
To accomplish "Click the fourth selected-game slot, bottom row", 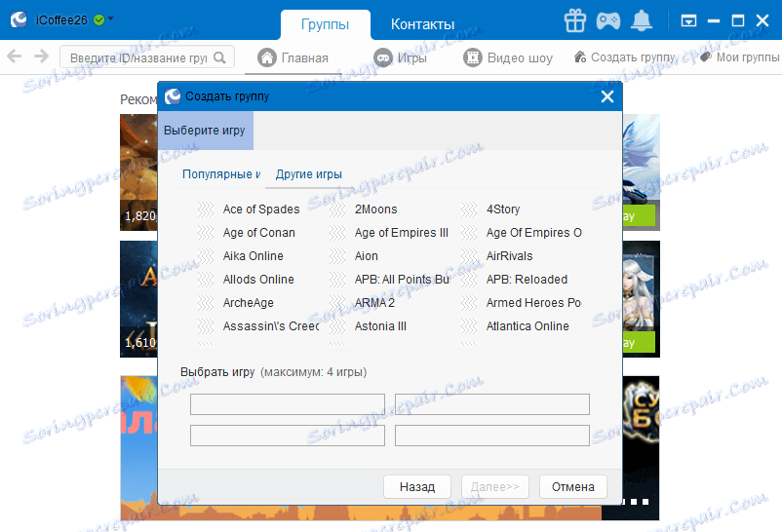I will (492, 436).
